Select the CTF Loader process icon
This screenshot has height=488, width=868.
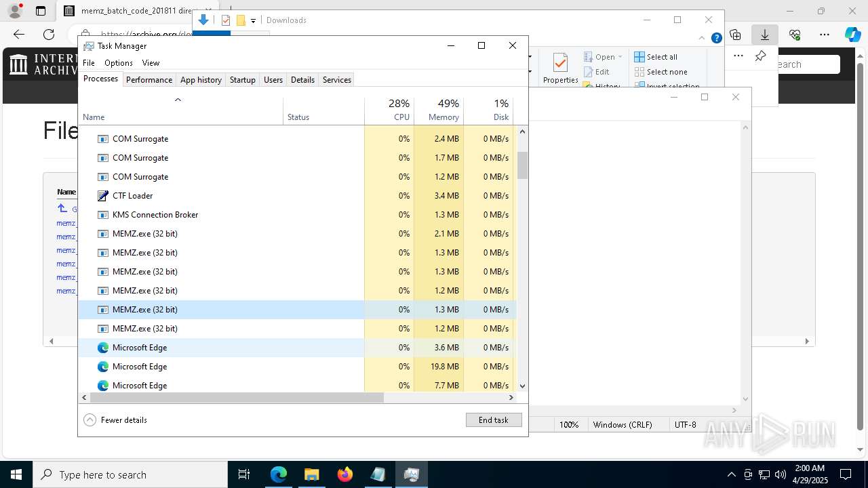pyautogui.click(x=103, y=195)
